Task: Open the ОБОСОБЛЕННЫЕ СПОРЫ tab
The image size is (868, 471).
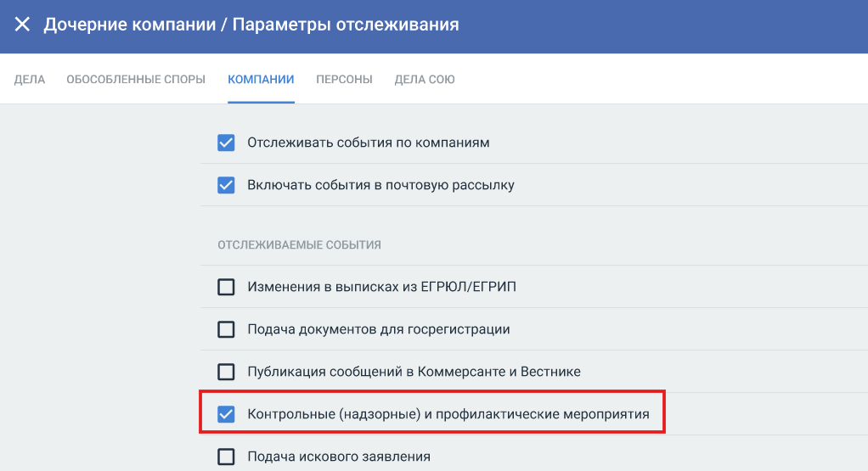Action: (136, 80)
